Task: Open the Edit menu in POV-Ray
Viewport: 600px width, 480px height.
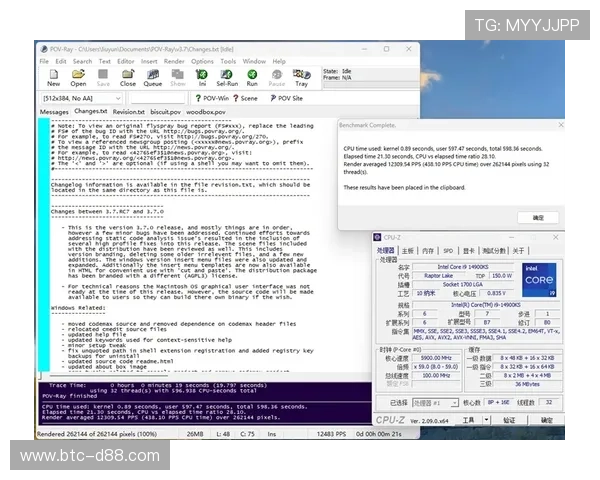Action: tap(61, 61)
